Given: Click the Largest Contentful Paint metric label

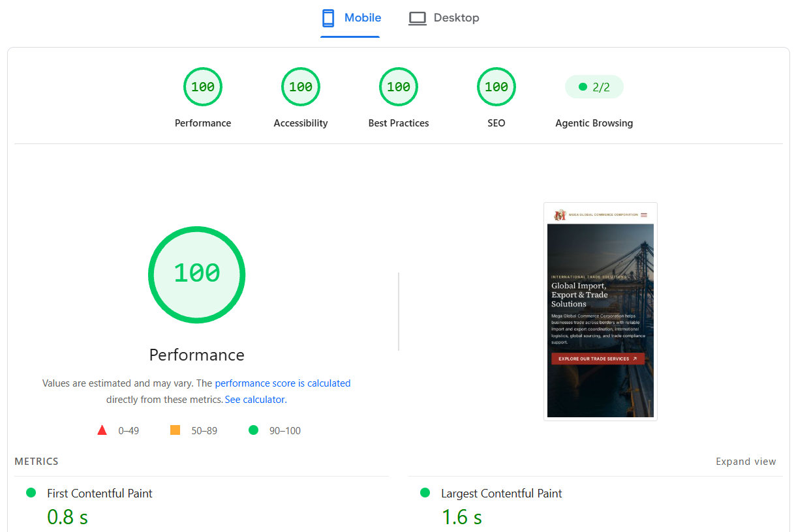Looking at the screenshot, I should [502, 494].
